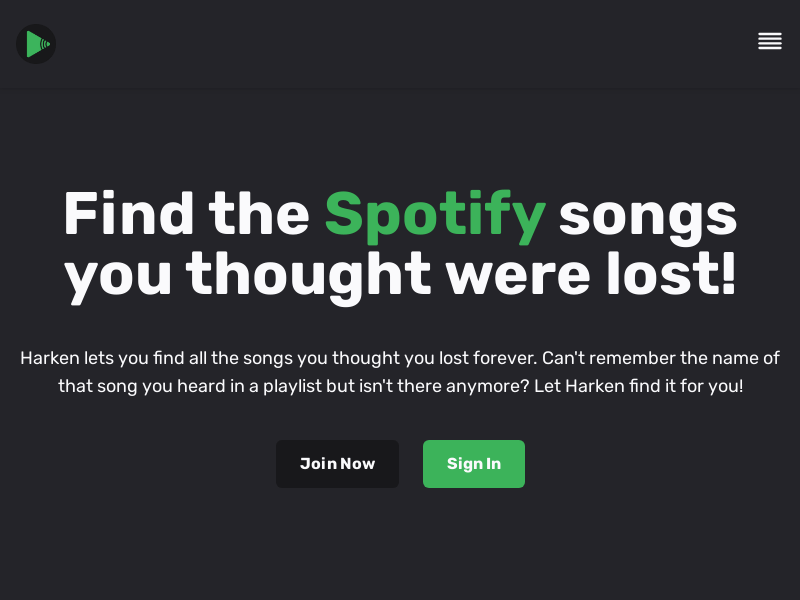This screenshot has height=600, width=800.
Task: Click the words "Find the" in headline
Action: [186, 214]
